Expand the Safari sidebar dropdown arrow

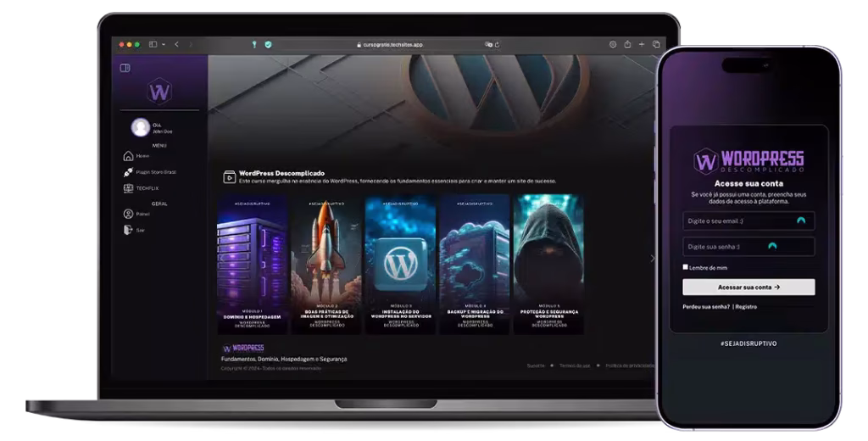(x=164, y=44)
